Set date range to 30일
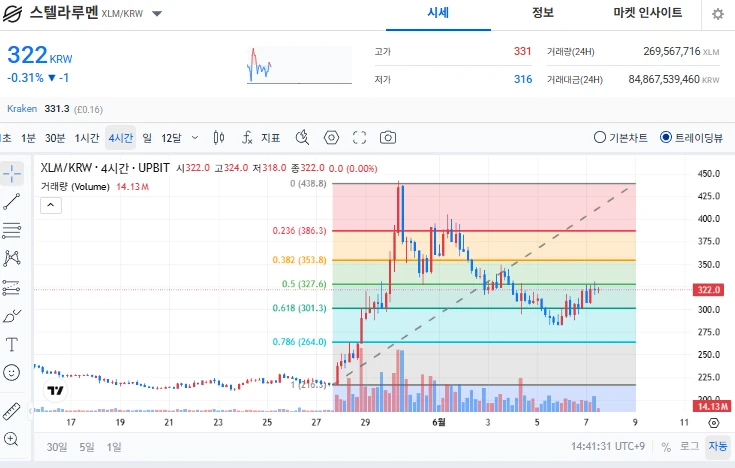735x468 pixels. 57,447
